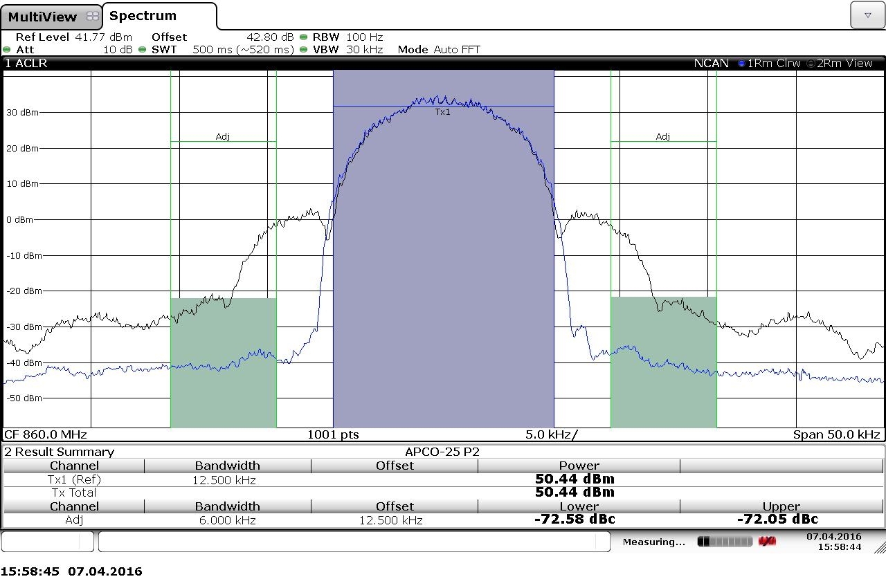Click the Span 50.0 kHz label

(x=837, y=434)
